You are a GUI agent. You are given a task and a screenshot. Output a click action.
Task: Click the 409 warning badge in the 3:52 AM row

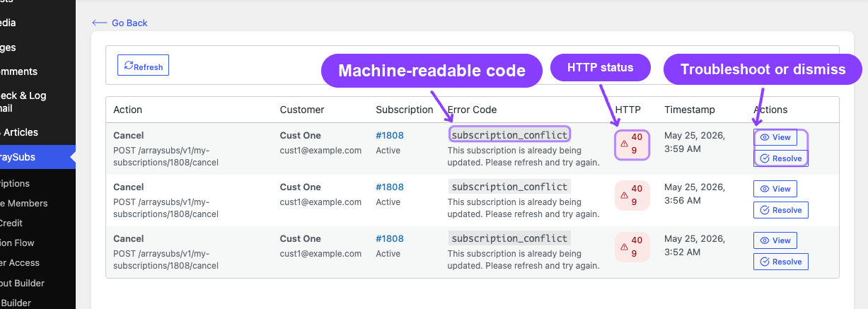[632, 247]
